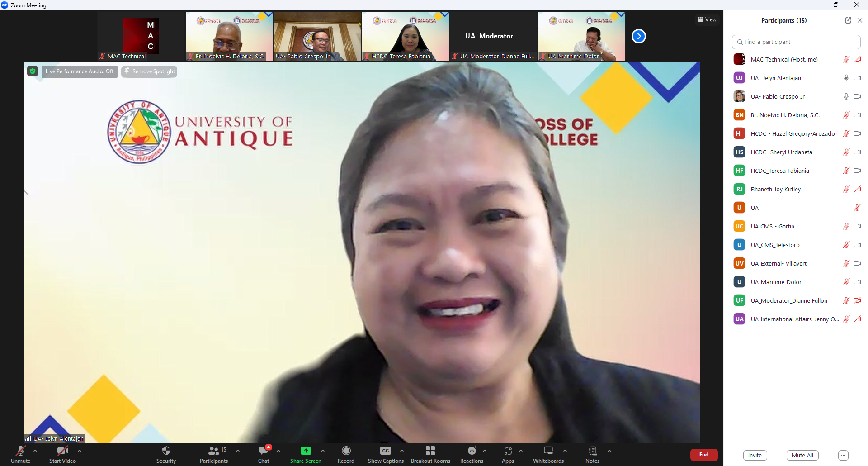
Task: Open Breakout Rooms
Action: [430, 454]
